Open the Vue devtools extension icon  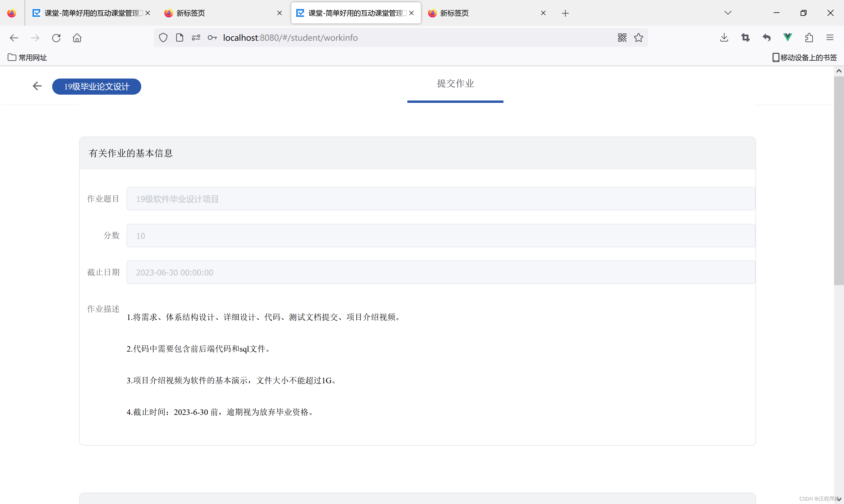pos(788,38)
